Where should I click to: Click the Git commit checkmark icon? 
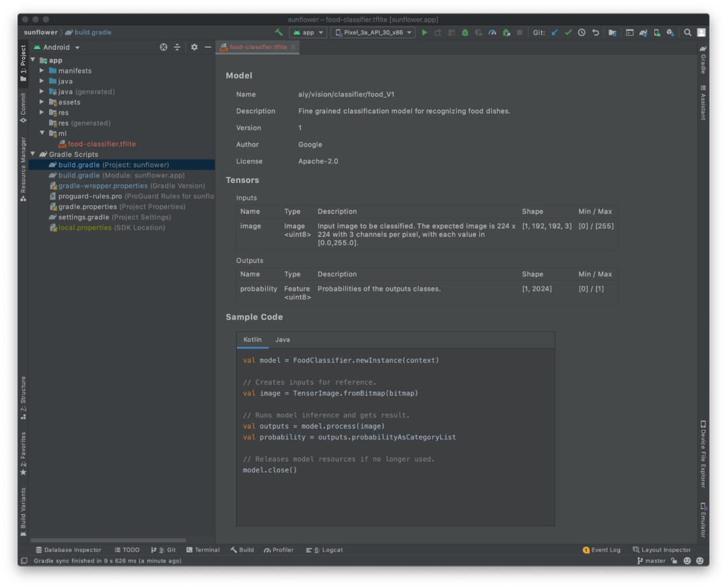pyautogui.click(x=568, y=32)
